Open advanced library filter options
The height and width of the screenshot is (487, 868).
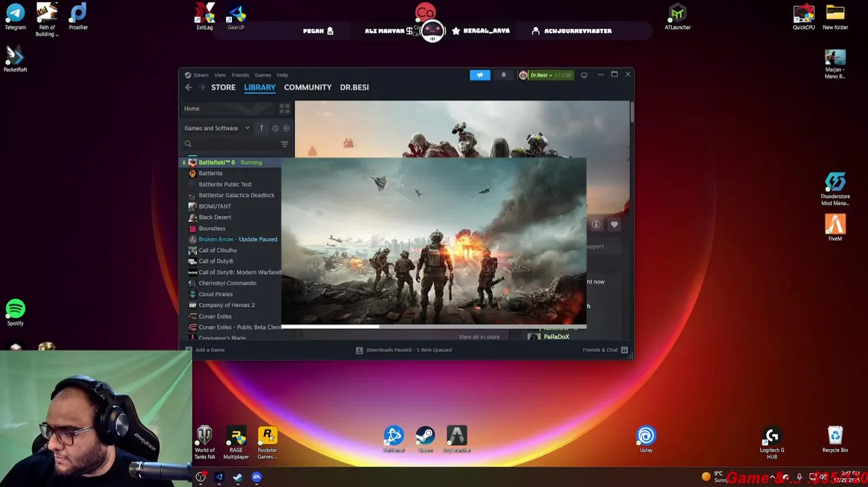coord(284,144)
